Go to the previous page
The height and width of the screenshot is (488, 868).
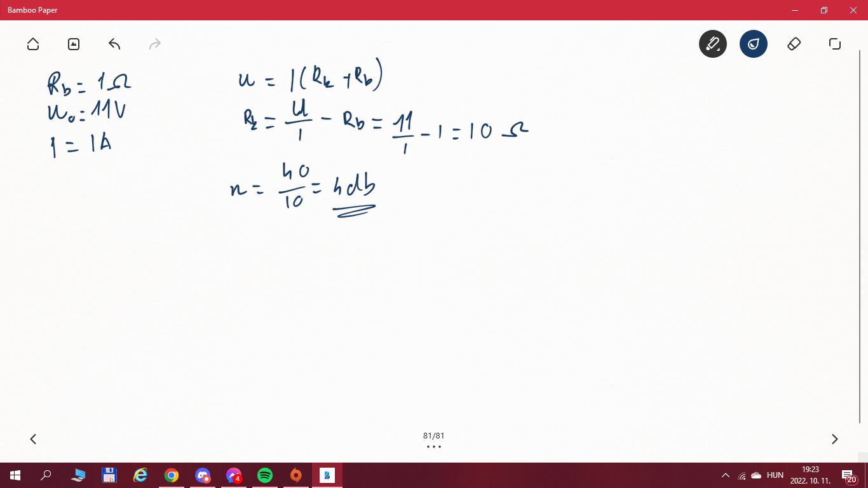click(x=33, y=439)
